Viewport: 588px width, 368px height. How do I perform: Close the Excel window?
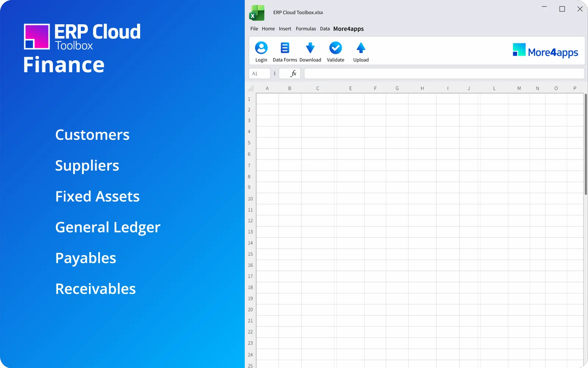(x=580, y=9)
